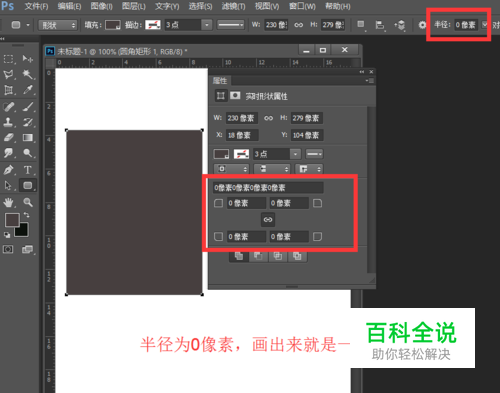Switch to Masks in the Properties panel
Image resolution: width=500 pixels, height=393 pixels.
pyautogui.click(x=235, y=96)
